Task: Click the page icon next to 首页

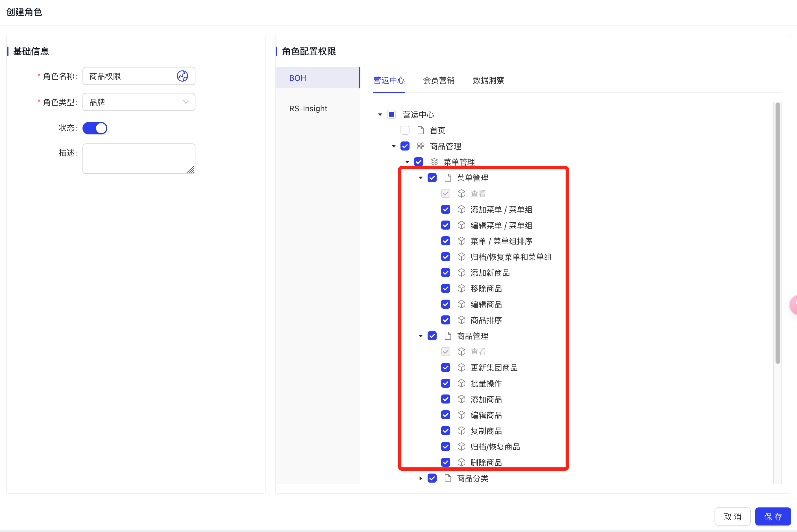Action: click(421, 130)
